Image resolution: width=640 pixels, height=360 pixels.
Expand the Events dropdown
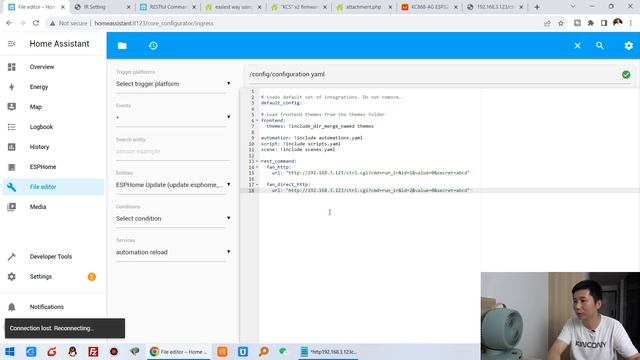173,117
